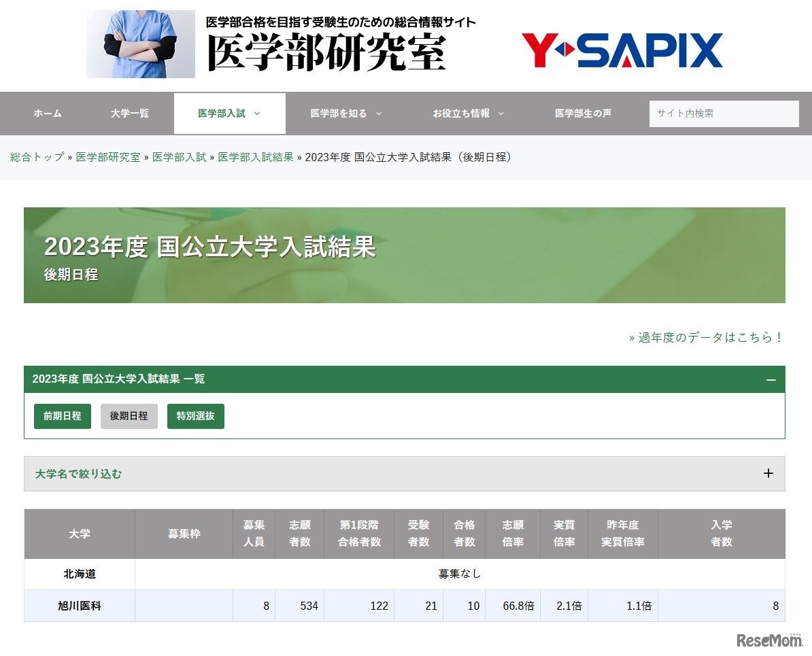The width and height of the screenshot is (812, 656).
Task: Click the 特別選抜 button
Action: [195, 416]
